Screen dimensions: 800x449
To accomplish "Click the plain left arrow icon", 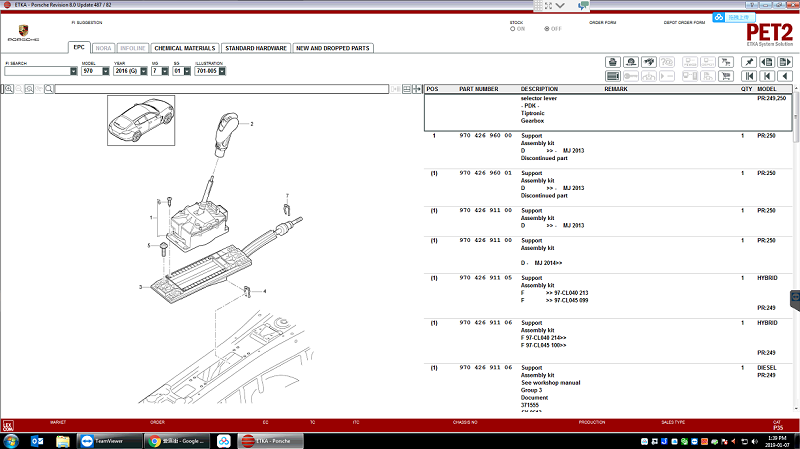I will coord(784,76).
